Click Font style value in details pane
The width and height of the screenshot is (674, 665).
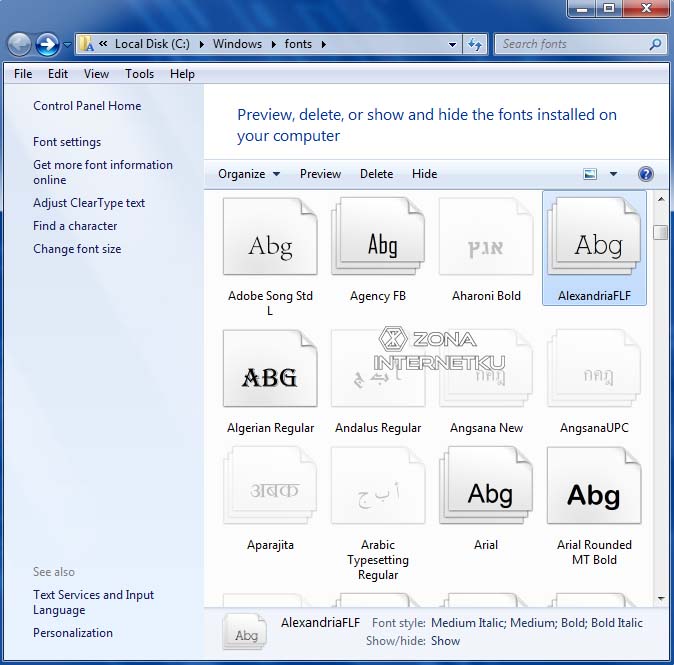[x=537, y=623]
